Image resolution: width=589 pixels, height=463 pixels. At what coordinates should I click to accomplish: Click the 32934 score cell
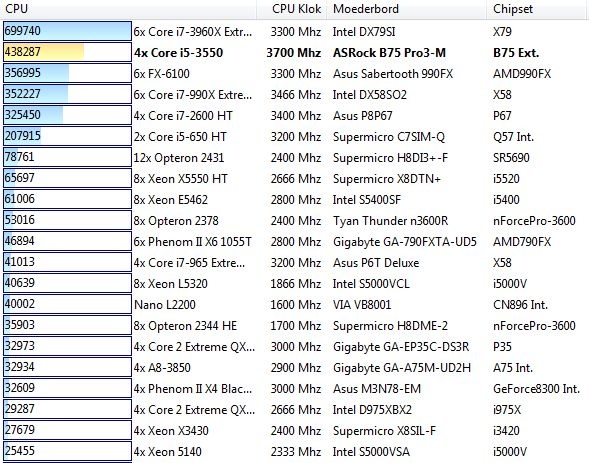pyautogui.click(x=68, y=368)
